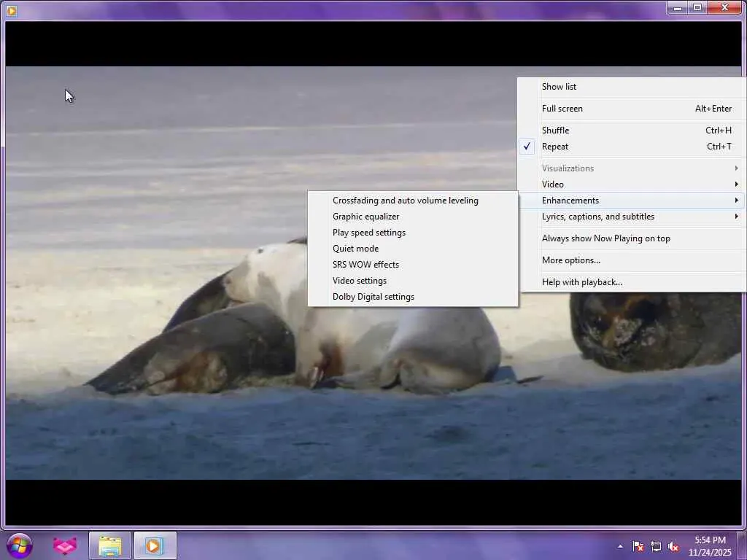747x560 pixels.
Task: Click the Windows Media Player taskbar button
Action: (155, 545)
